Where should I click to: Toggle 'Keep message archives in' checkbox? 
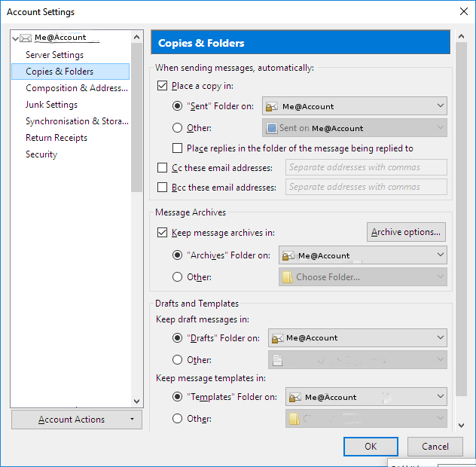tap(163, 233)
